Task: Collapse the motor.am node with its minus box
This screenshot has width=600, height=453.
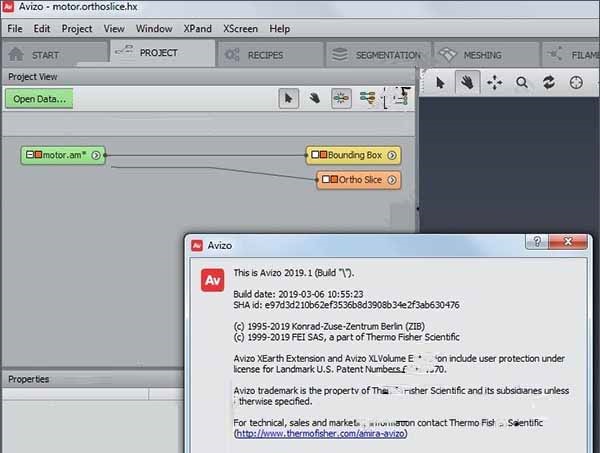Action: point(29,155)
